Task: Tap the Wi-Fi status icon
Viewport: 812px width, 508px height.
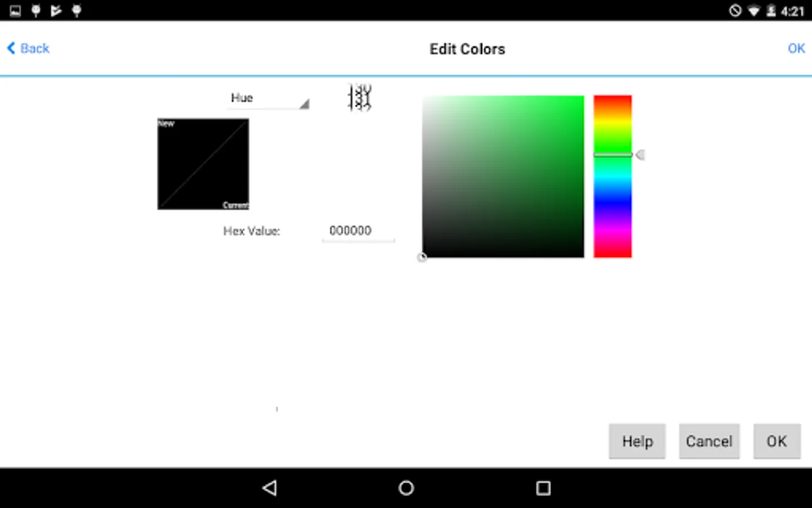Action: [x=753, y=11]
